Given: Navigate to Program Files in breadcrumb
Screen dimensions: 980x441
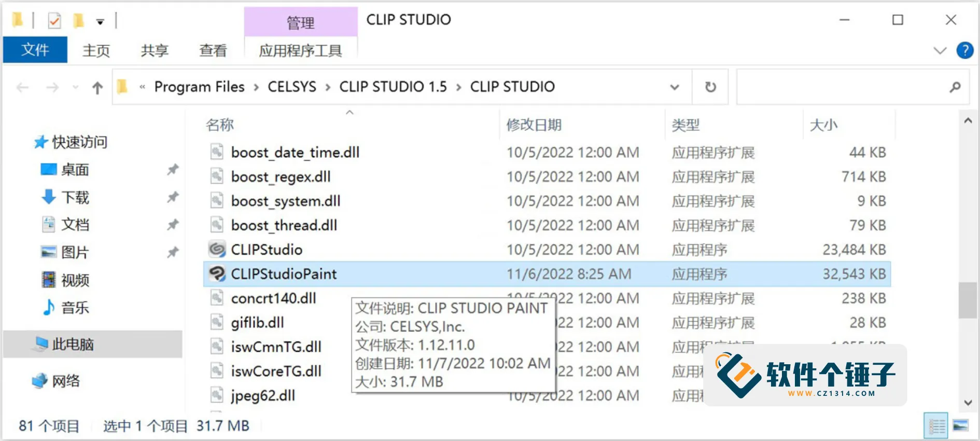Looking at the screenshot, I should point(199,87).
